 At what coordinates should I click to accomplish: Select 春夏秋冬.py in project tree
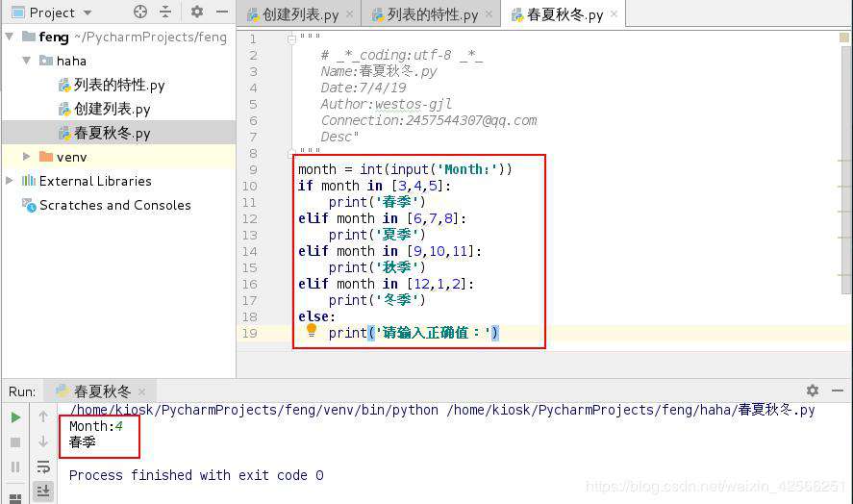tap(104, 133)
